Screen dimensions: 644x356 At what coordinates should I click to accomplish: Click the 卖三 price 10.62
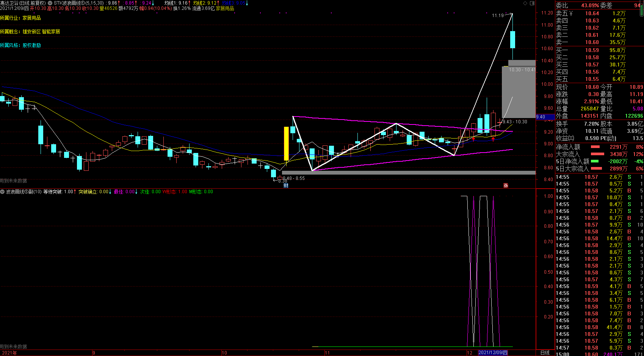(x=592, y=28)
